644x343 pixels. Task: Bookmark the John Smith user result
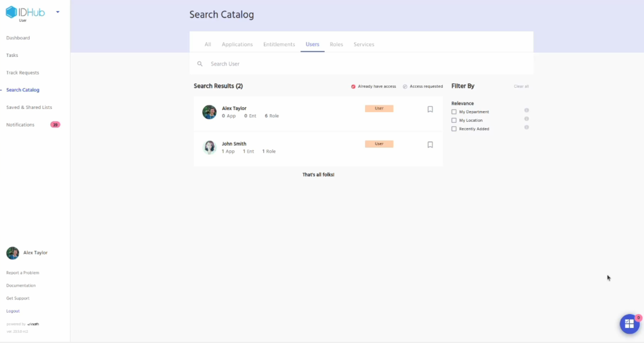point(430,145)
